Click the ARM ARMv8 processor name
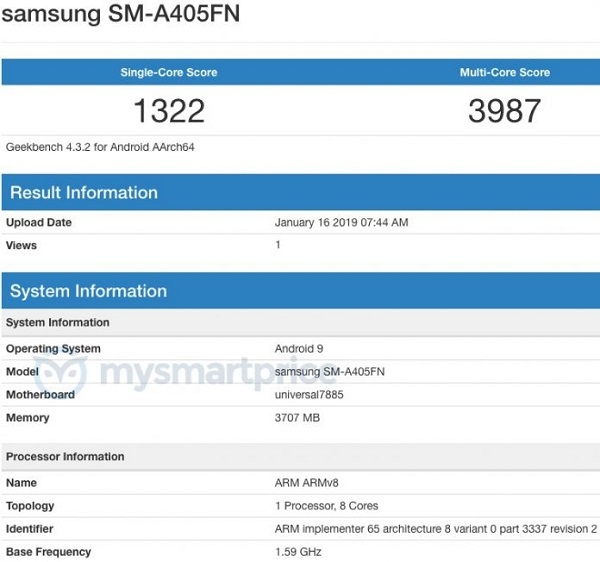This screenshot has width=600, height=562. click(x=310, y=483)
